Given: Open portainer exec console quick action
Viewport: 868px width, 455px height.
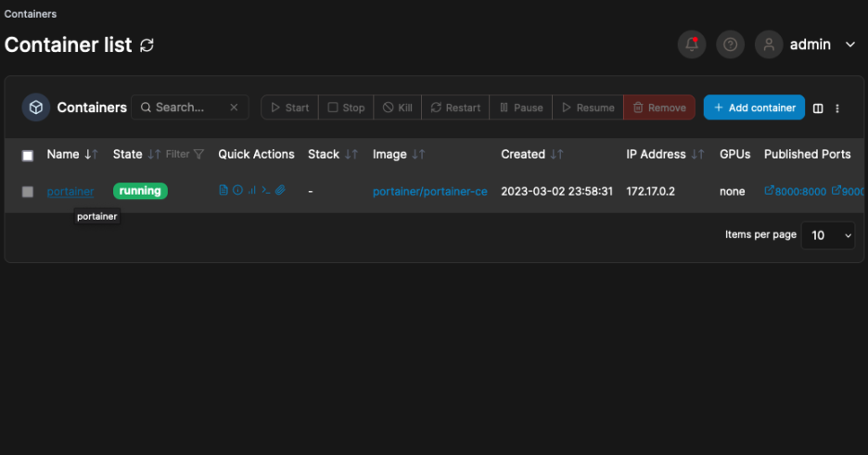Looking at the screenshot, I should (266, 190).
